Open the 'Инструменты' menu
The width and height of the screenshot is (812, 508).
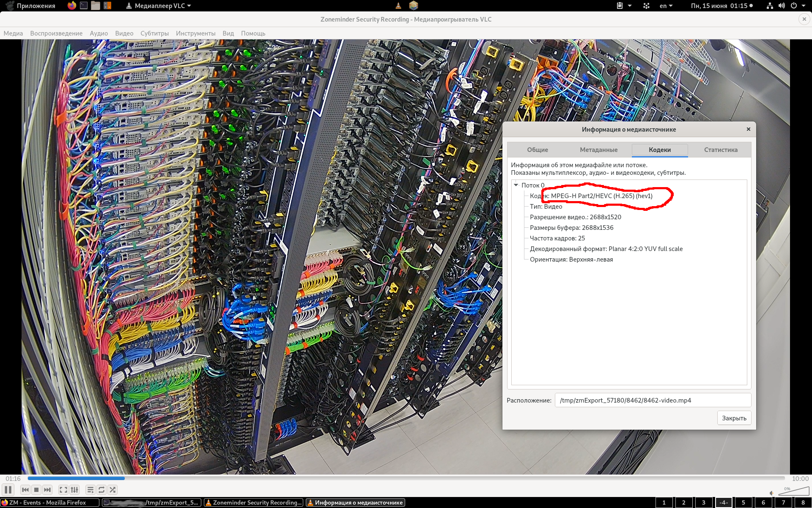coord(195,33)
